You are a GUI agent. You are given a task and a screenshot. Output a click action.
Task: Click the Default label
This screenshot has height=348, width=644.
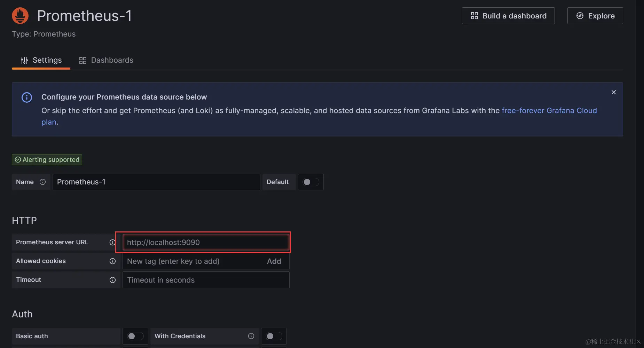(277, 182)
